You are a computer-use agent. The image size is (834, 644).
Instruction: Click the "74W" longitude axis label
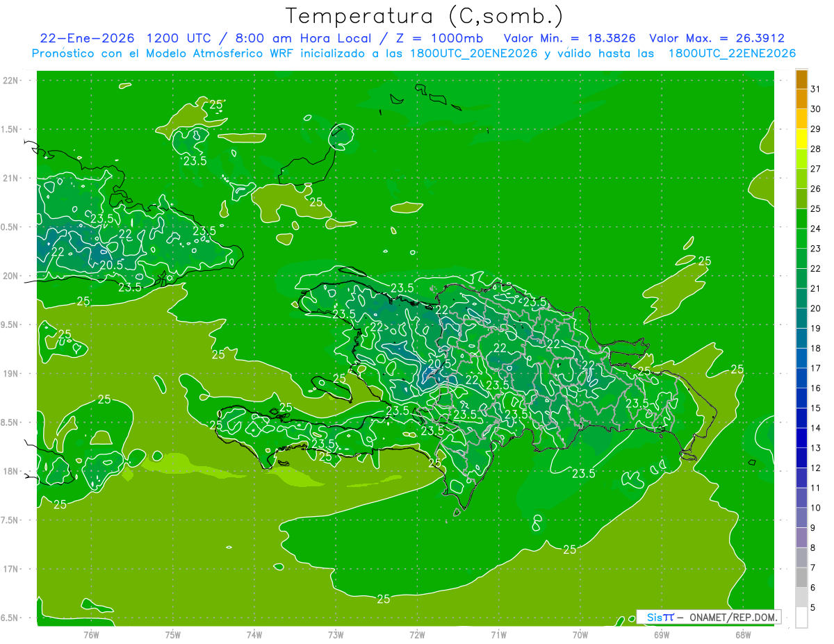pyautogui.click(x=254, y=634)
